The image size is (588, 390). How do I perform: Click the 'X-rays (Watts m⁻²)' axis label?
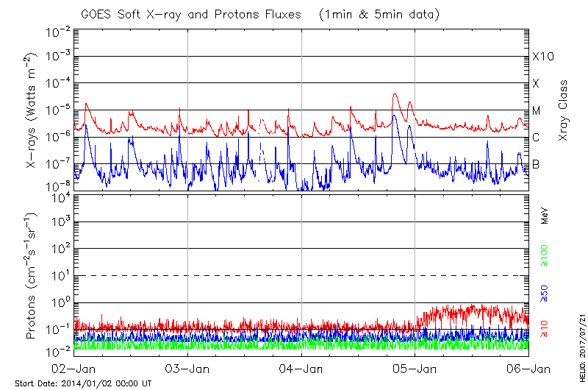click(x=32, y=110)
